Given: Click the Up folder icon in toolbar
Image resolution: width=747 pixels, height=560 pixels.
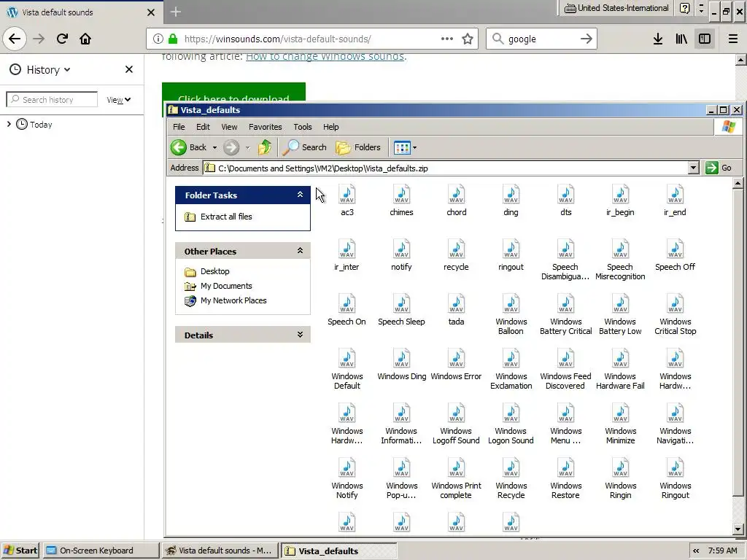Looking at the screenshot, I should click(265, 147).
